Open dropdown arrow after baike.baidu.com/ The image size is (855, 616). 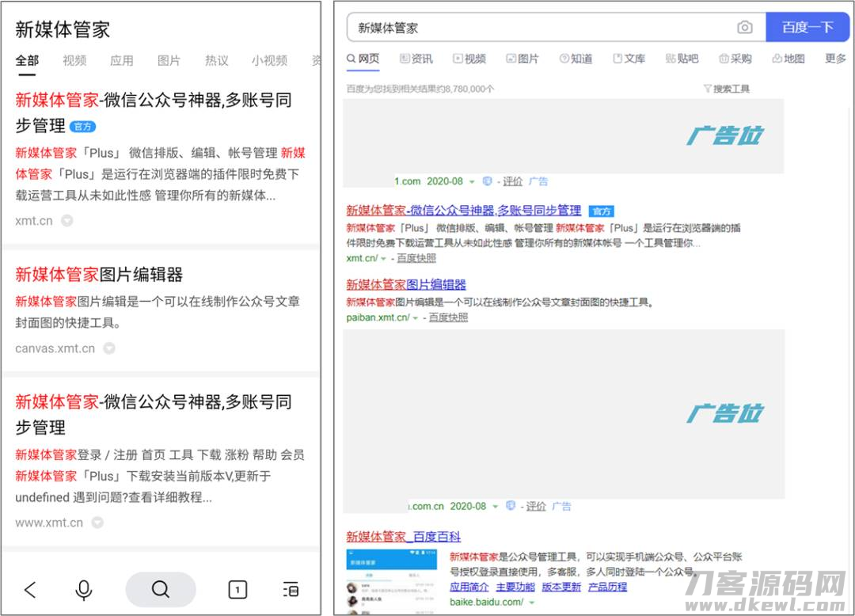pos(532,603)
